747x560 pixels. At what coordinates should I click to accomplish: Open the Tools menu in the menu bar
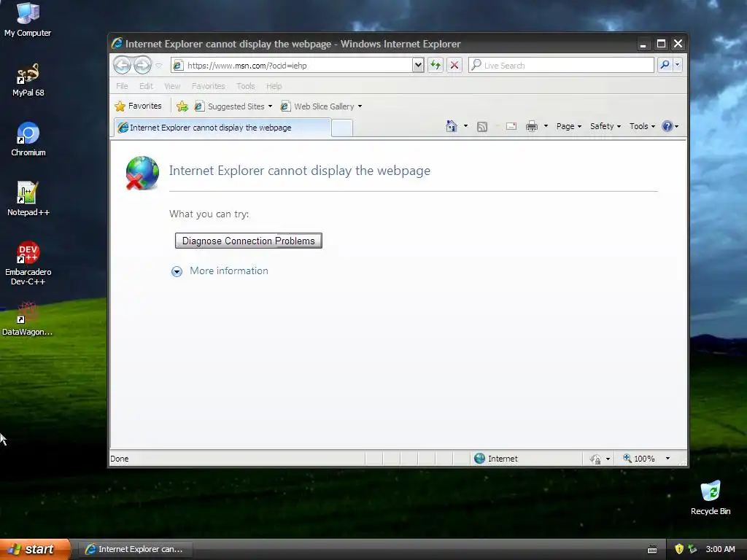click(245, 86)
